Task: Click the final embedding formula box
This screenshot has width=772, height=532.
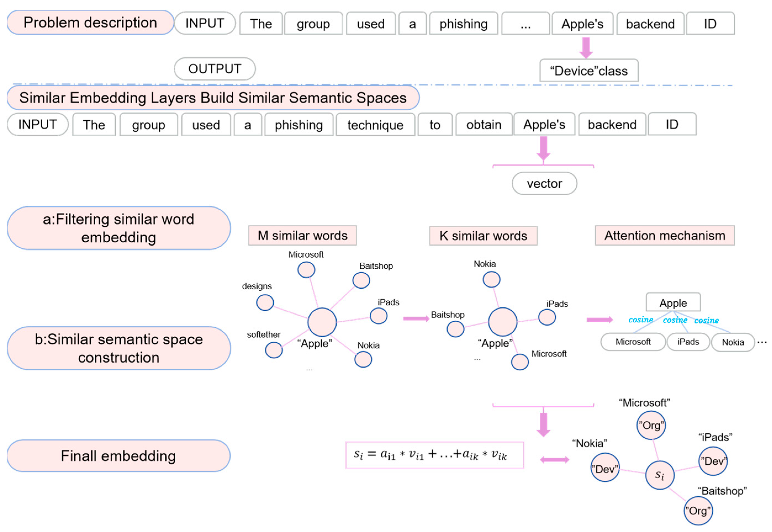Action: (435, 455)
